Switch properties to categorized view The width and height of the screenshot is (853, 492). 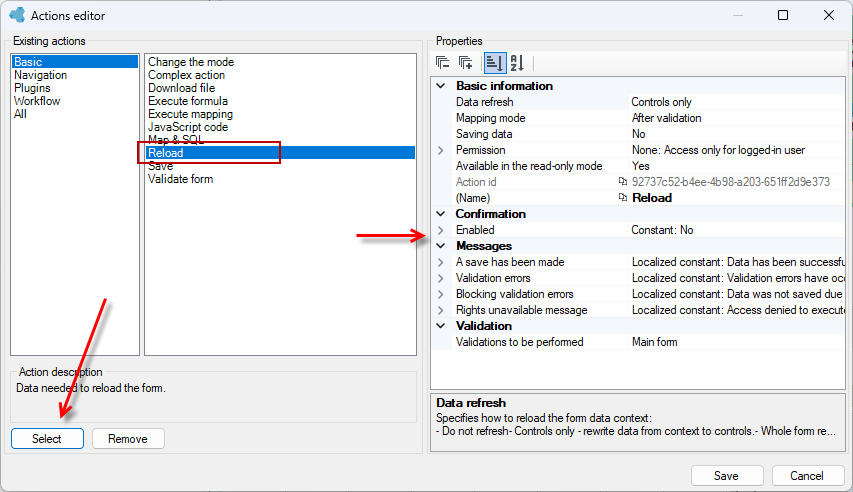tap(494, 63)
